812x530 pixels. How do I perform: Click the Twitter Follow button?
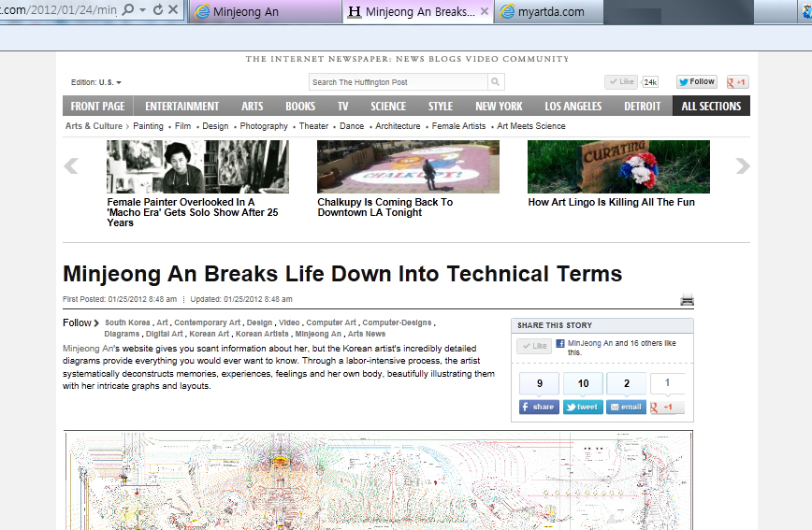point(697,81)
